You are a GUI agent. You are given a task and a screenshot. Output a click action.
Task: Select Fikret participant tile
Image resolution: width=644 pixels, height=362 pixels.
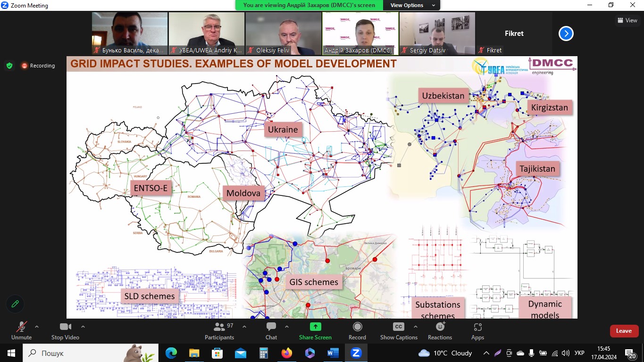click(514, 34)
